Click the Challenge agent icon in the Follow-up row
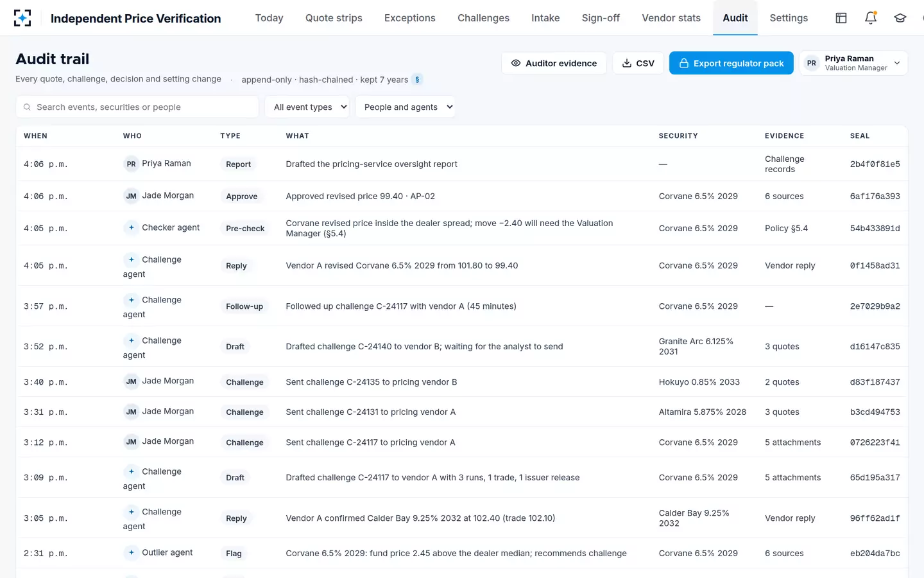The width and height of the screenshot is (924, 578). [x=131, y=300]
